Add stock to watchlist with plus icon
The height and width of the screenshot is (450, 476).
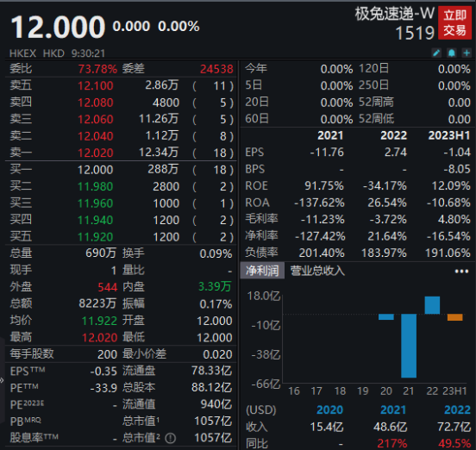click(467, 53)
